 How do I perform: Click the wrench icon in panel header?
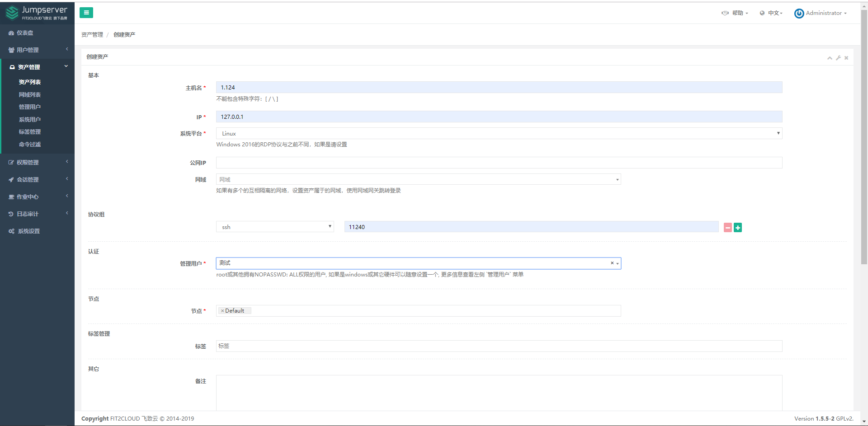pyautogui.click(x=838, y=58)
